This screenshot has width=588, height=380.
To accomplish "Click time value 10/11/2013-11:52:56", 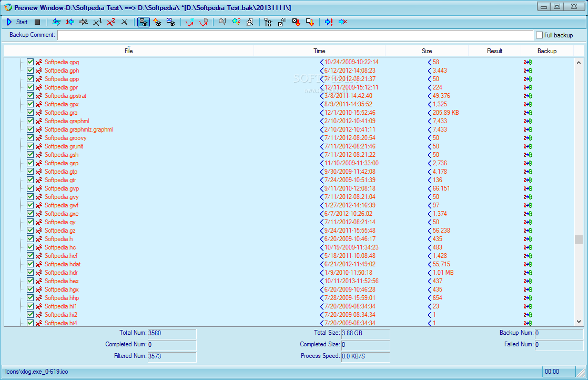I will coord(351,281).
